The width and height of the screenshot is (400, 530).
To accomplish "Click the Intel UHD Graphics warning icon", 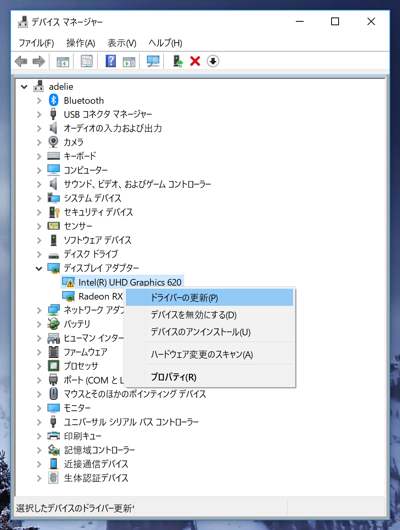I will (68, 282).
